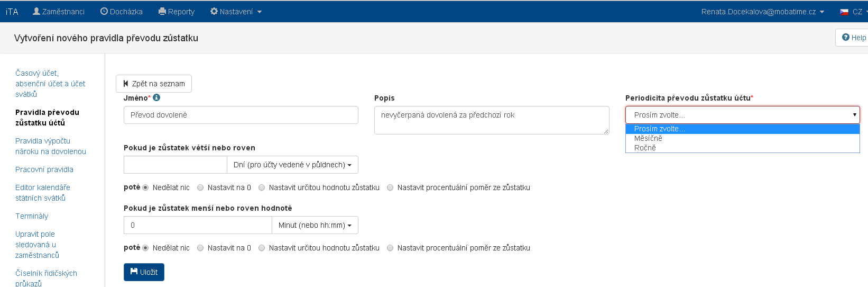Click the info icon next to Jméno
The height and width of the screenshot is (287, 868).
coord(156,97)
